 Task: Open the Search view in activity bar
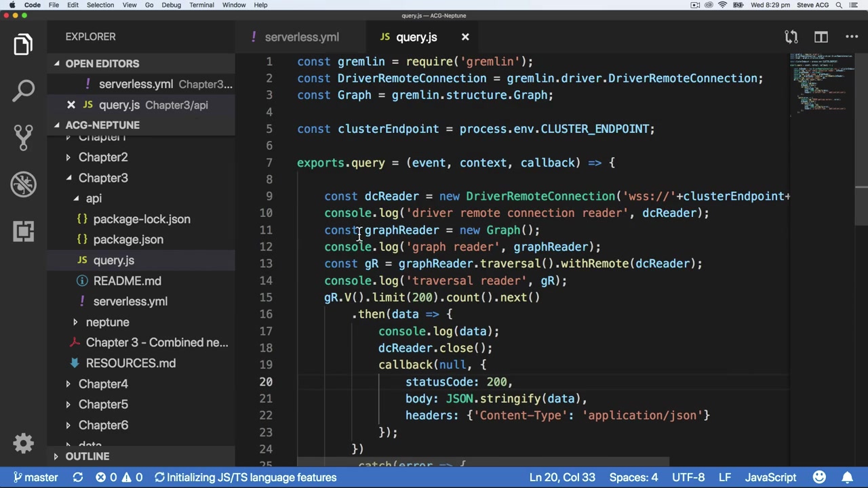pos(23,90)
